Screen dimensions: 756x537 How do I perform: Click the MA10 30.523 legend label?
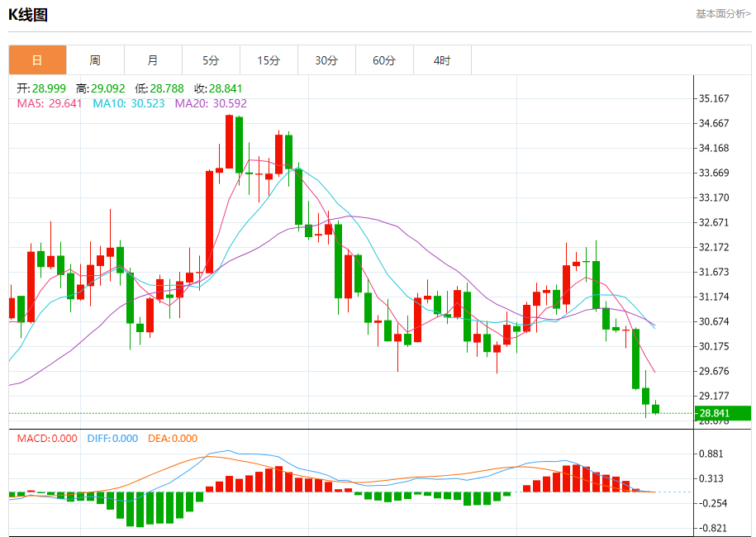129,103
